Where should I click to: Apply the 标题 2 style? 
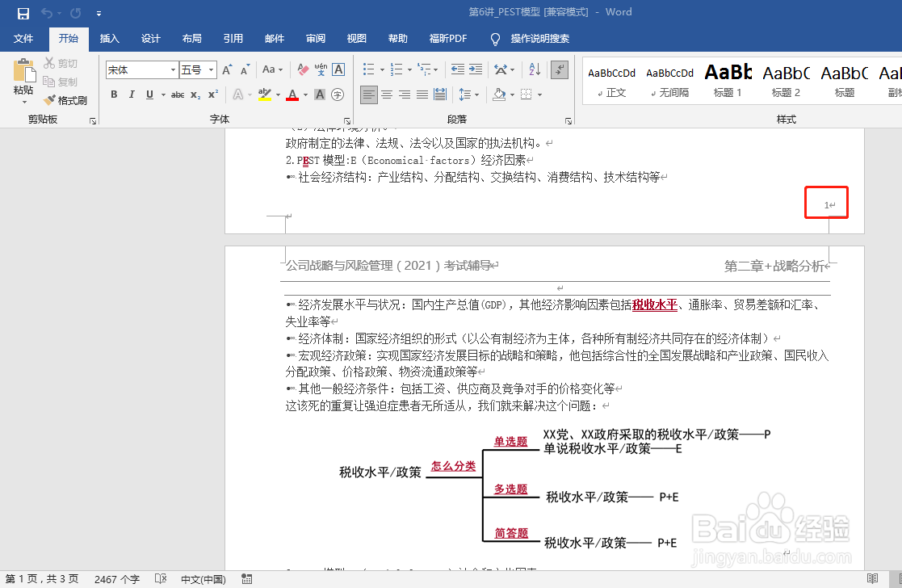(x=786, y=81)
